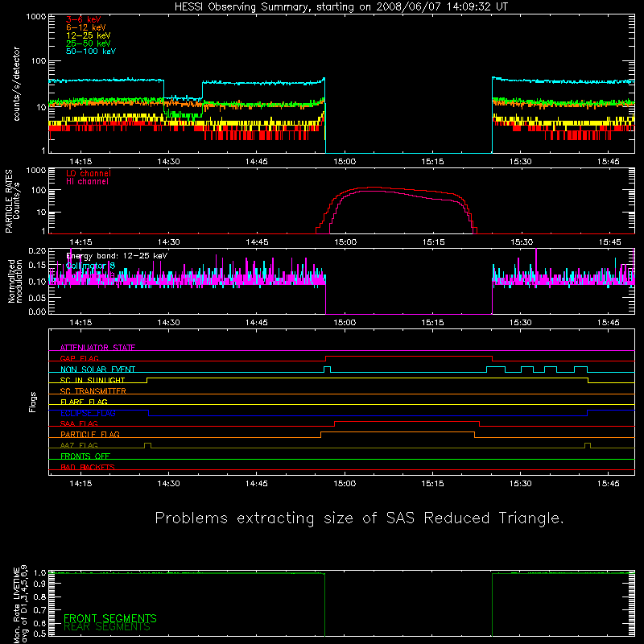This screenshot has width=644, height=644.
Task: Click the 'REAR SEGMENTS' legend label
Action: tap(107, 627)
